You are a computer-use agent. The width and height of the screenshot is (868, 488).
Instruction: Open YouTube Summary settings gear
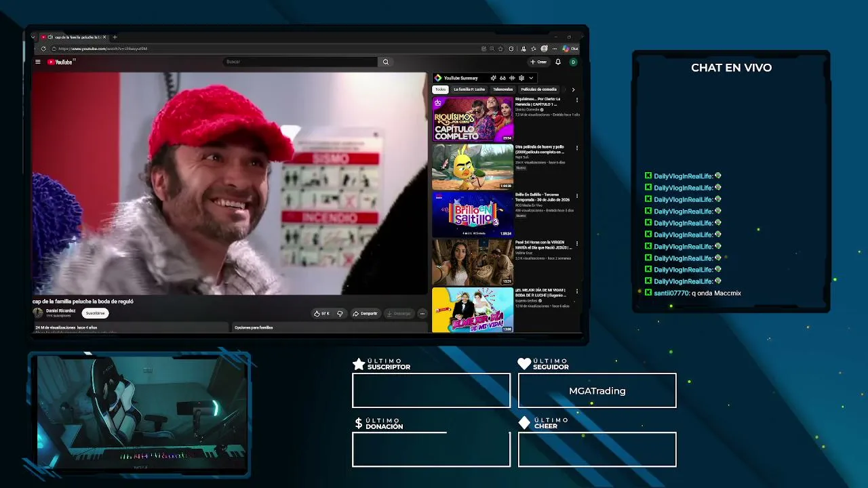click(521, 78)
